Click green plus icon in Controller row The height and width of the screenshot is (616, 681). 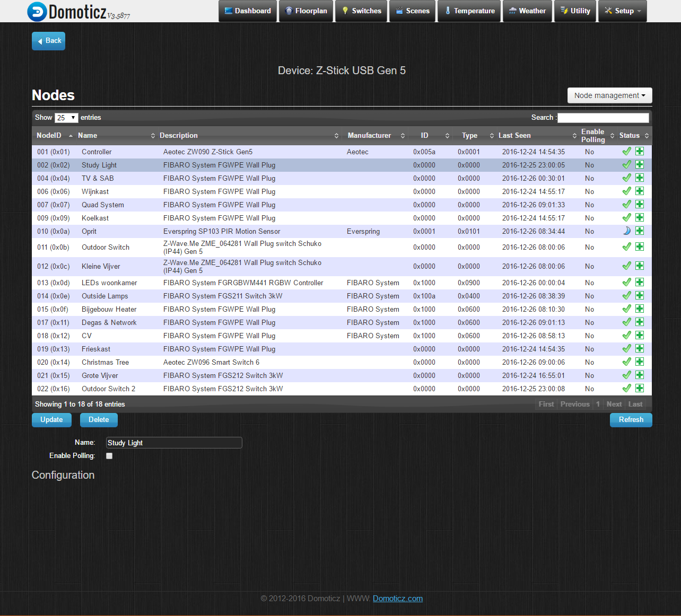coord(640,151)
